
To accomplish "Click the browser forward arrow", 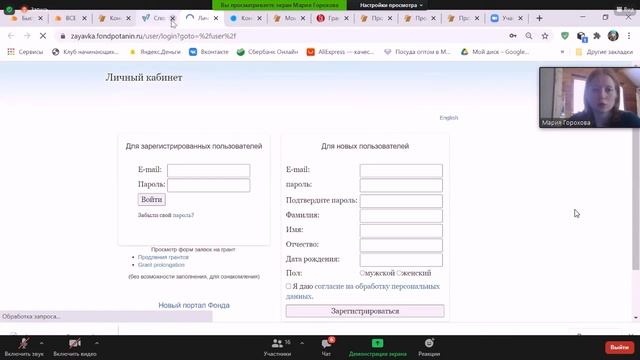I will [27, 36].
